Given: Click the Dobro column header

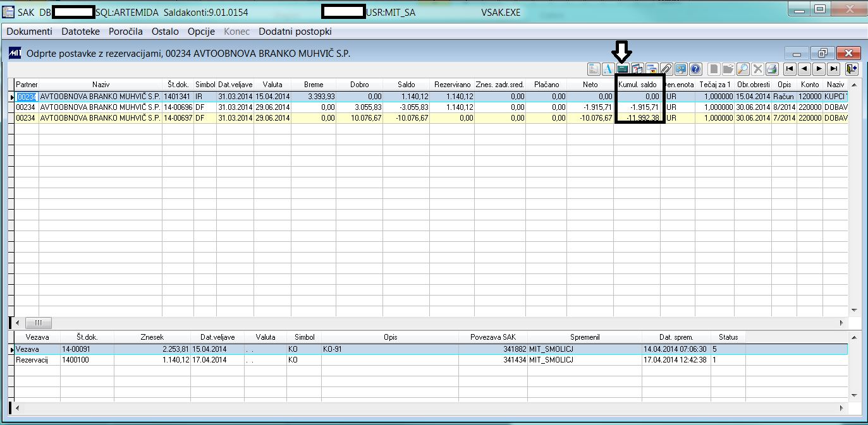Looking at the screenshot, I should pos(360,85).
